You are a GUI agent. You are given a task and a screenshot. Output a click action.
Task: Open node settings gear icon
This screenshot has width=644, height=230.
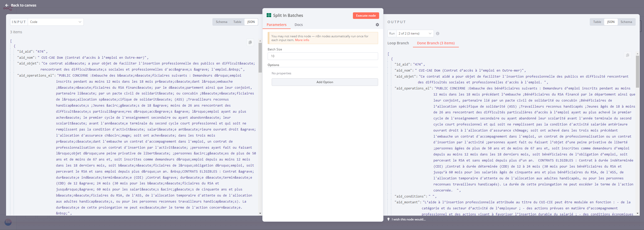pos(377,25)
